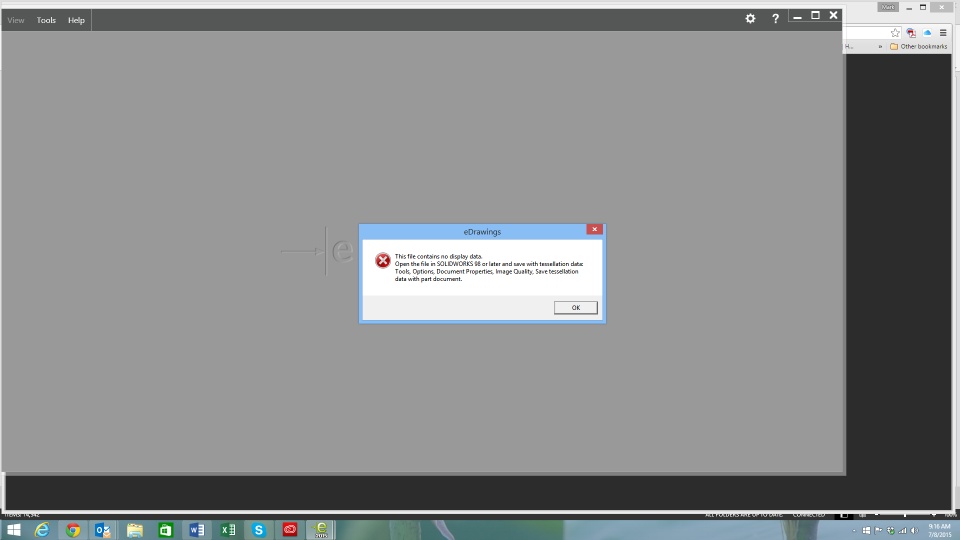The width and height of the screenshot is (960, 540).
Task: Open eDrawings settings gear icon
Action: (x=750, y=18)
